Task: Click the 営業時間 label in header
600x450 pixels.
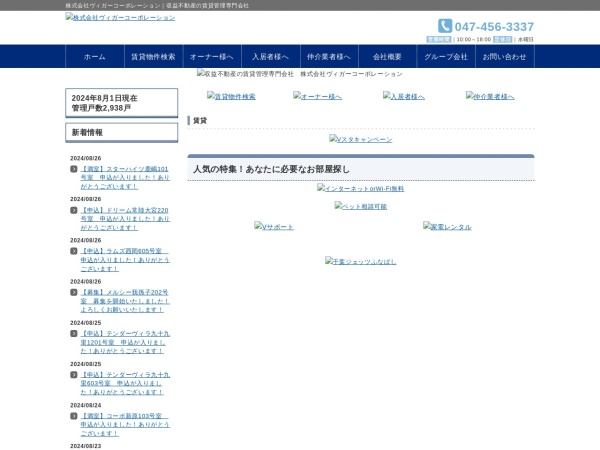Action: 439,39
